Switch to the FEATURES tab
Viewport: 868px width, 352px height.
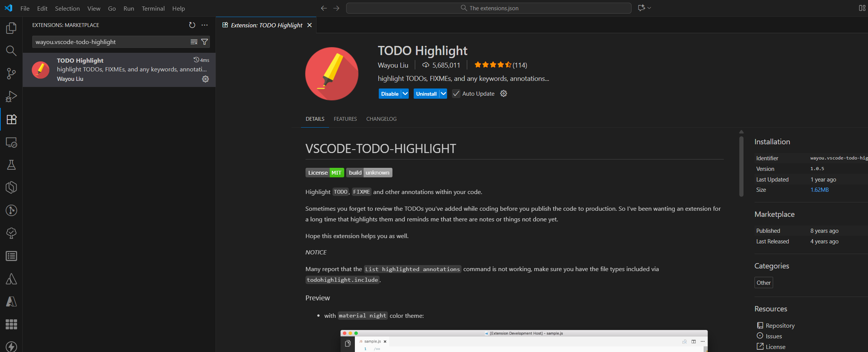[x=345, y=119]
